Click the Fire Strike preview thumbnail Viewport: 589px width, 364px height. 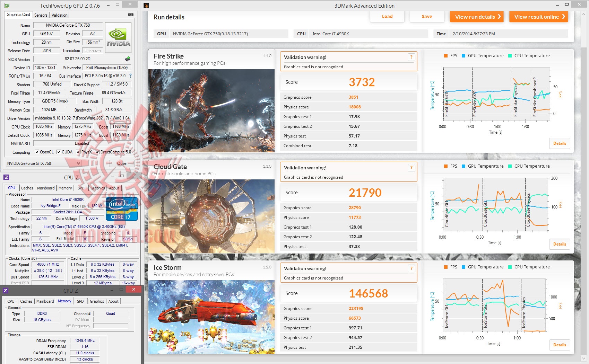click(211, 110)
